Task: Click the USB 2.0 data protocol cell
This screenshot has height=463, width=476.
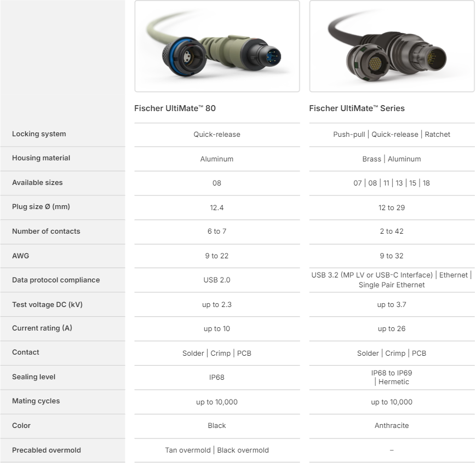Action: pos(217,280)
